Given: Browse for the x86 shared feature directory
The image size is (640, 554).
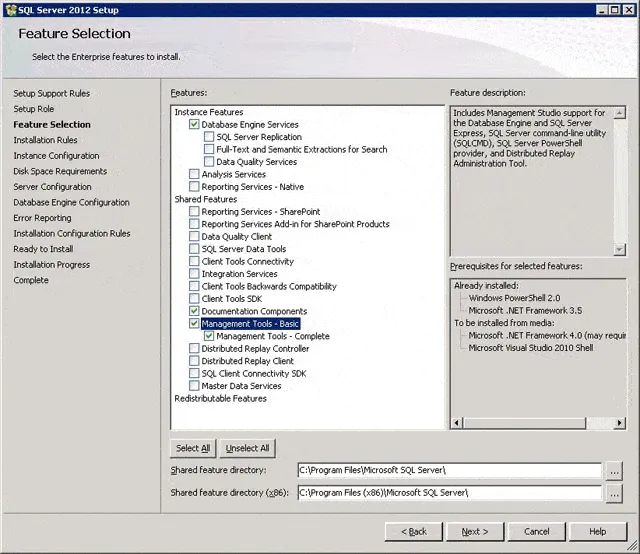Looking at the screenshot, I should click(x=614, y=493).
